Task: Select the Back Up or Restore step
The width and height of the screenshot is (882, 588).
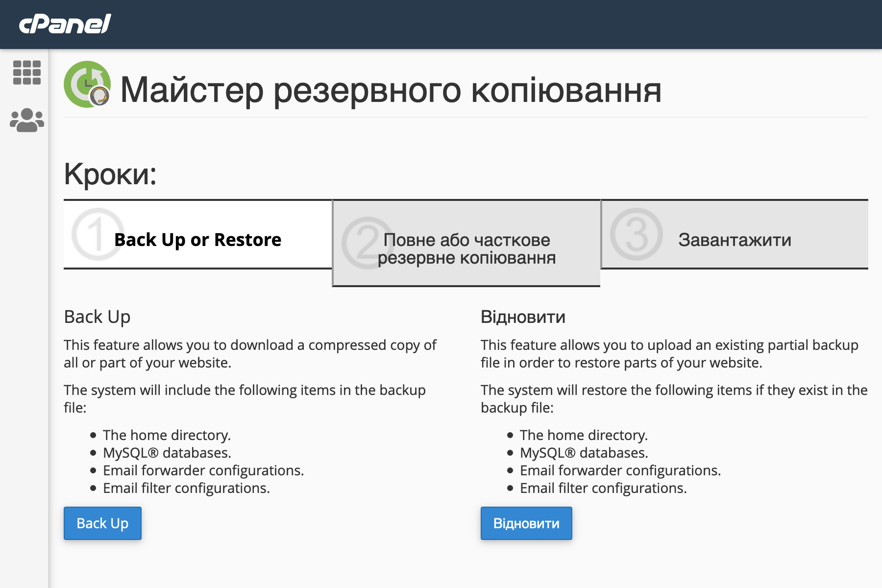Action: click(198, 235)
